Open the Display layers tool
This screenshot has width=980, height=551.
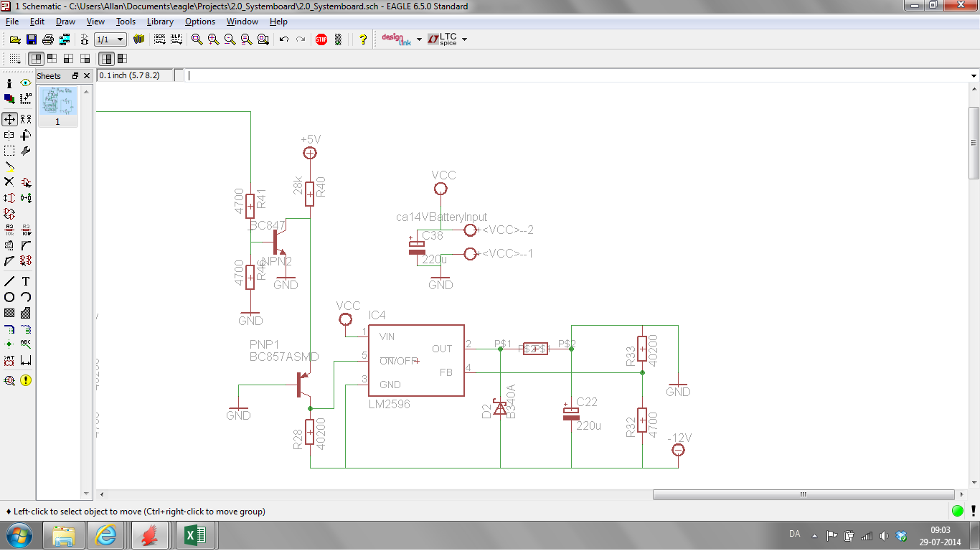pos(9,99)
